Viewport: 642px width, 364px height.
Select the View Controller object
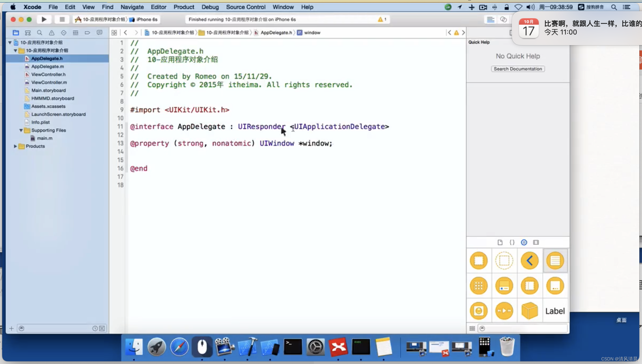(x=479, y=261)
